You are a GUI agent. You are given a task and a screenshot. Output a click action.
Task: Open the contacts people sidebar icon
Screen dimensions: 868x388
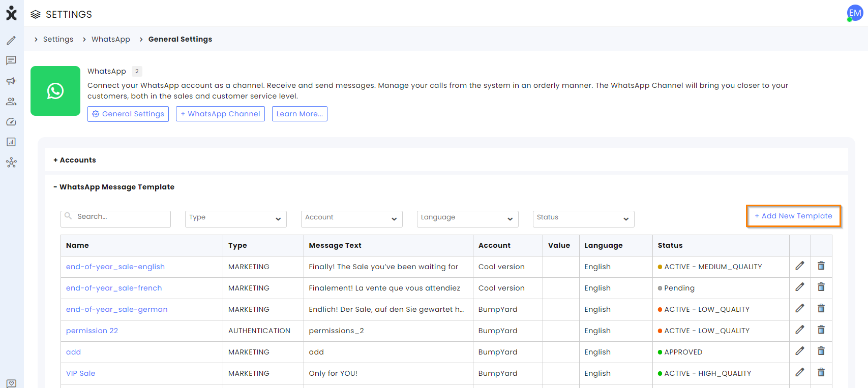coord(11,102)
